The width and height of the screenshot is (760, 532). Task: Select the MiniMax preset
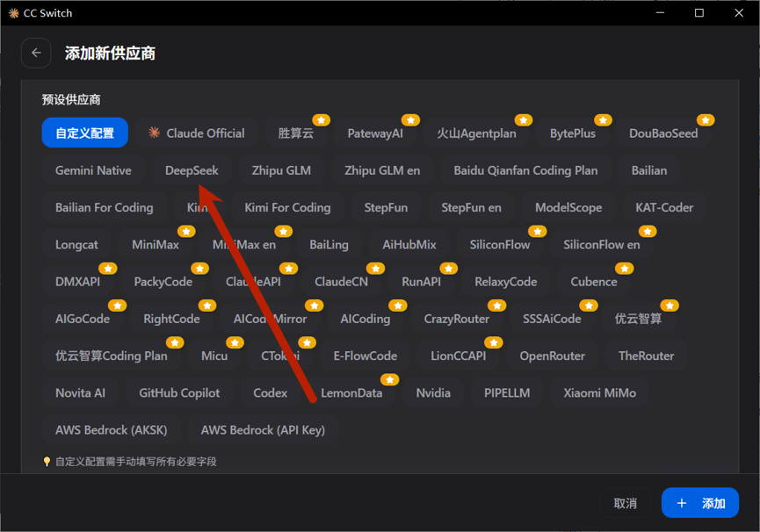tap(156, 244)
